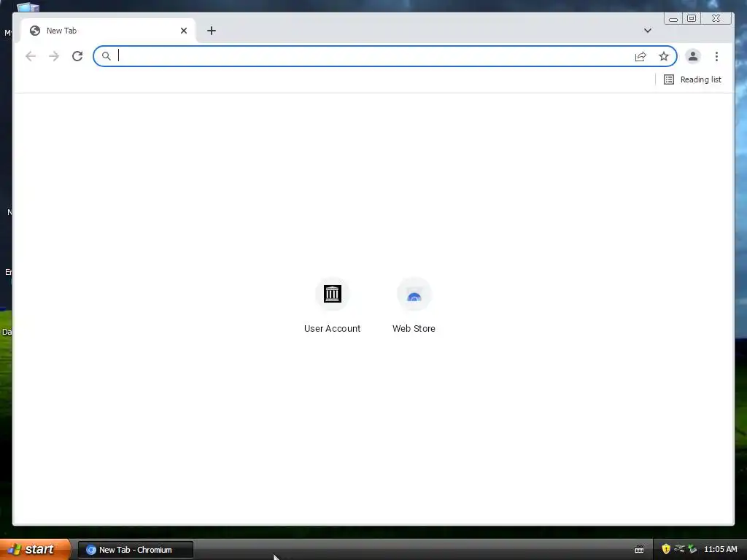The image size is (747, 560).
Task: Click the safely remove hardware tray icon
Action: (x=692, y=549)
